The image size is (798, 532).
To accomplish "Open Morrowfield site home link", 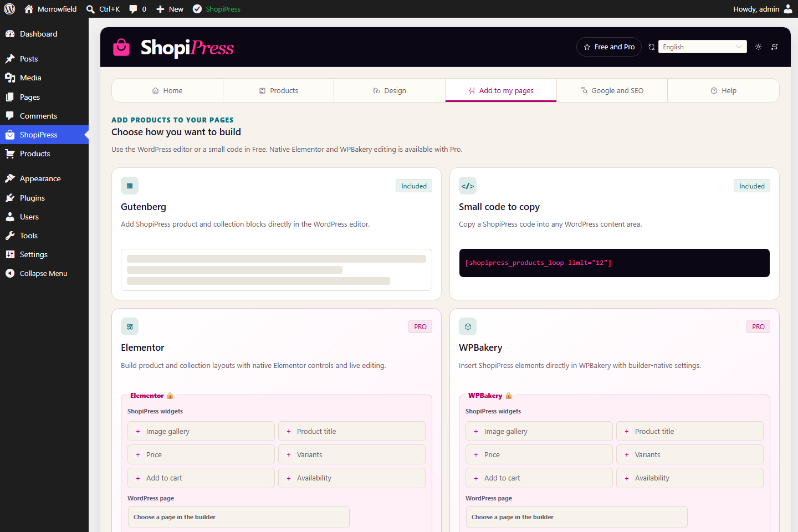I will tap(50, 9).
